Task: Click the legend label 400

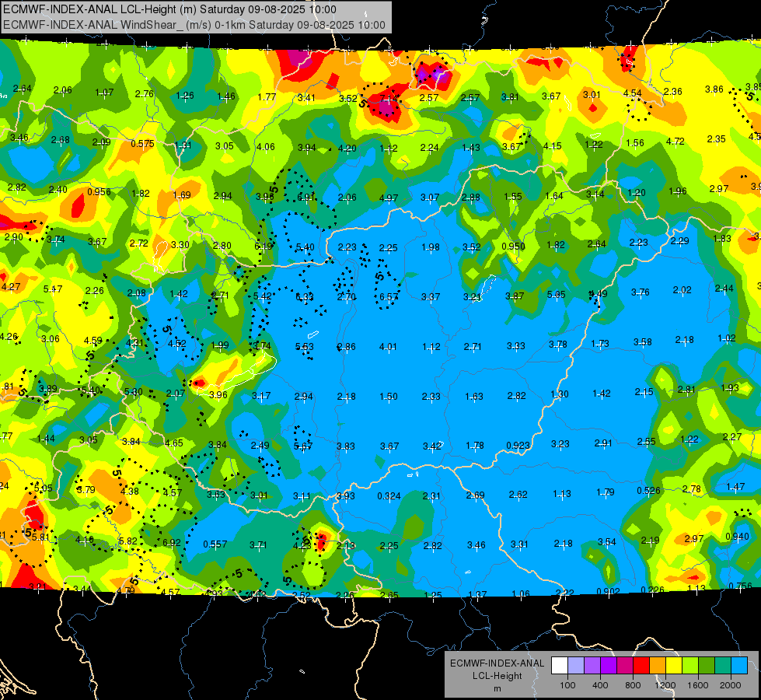Action: click(x=600, y=685)
